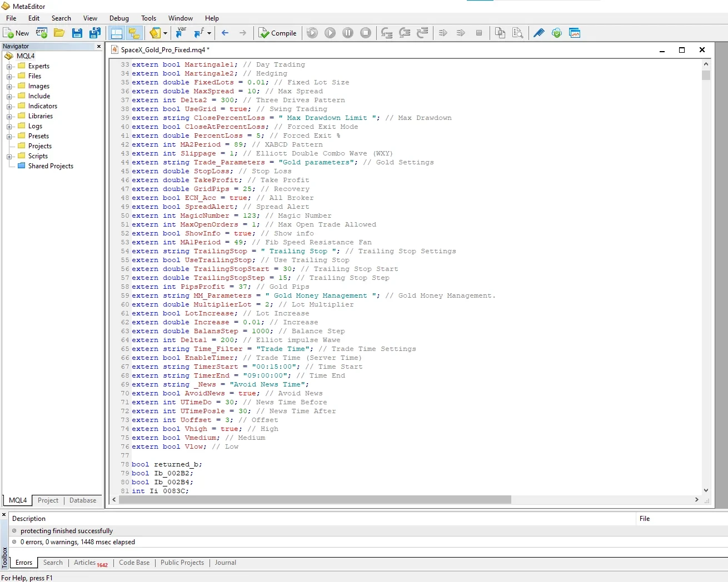Click the horizontal scrollbar in code editor
The image size is (728, 582).
pyautogui.click(x=315, y=500)
